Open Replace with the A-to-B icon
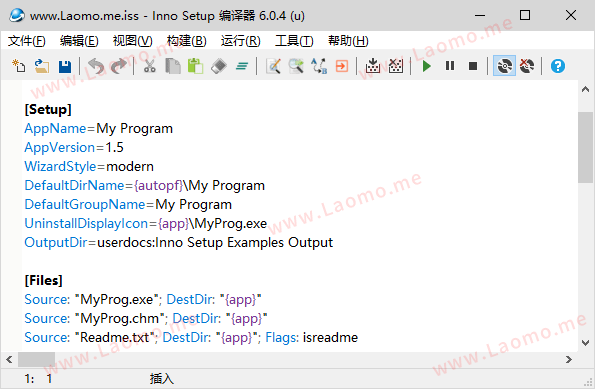Screen dimensions: 595x389 (319, 66)
